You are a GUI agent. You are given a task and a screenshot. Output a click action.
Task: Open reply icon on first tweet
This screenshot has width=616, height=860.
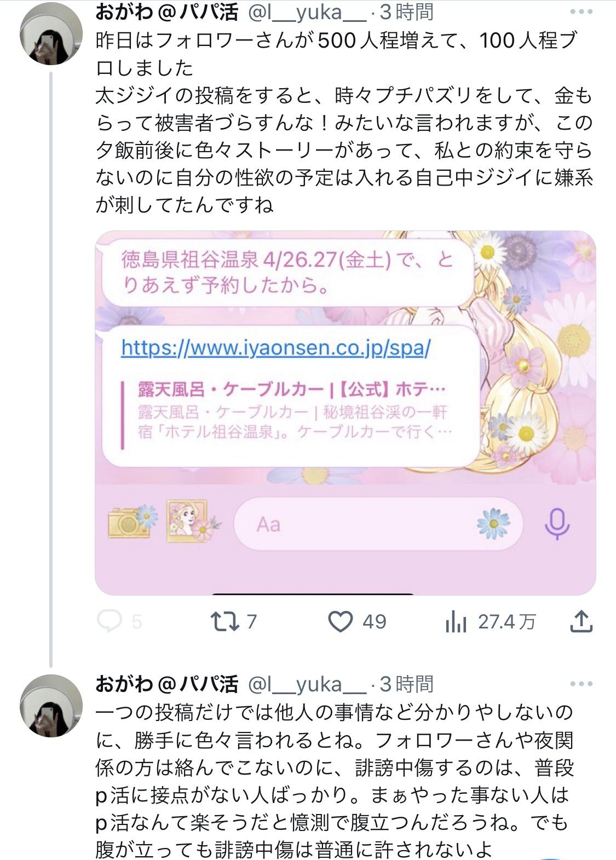[109, 621]
